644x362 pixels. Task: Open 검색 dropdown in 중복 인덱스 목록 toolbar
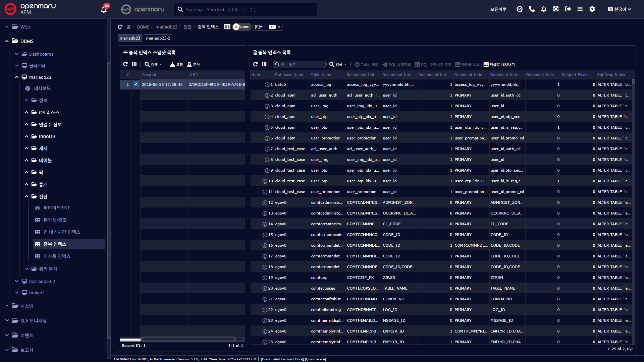pyautogui.click(x=338, y=64)
